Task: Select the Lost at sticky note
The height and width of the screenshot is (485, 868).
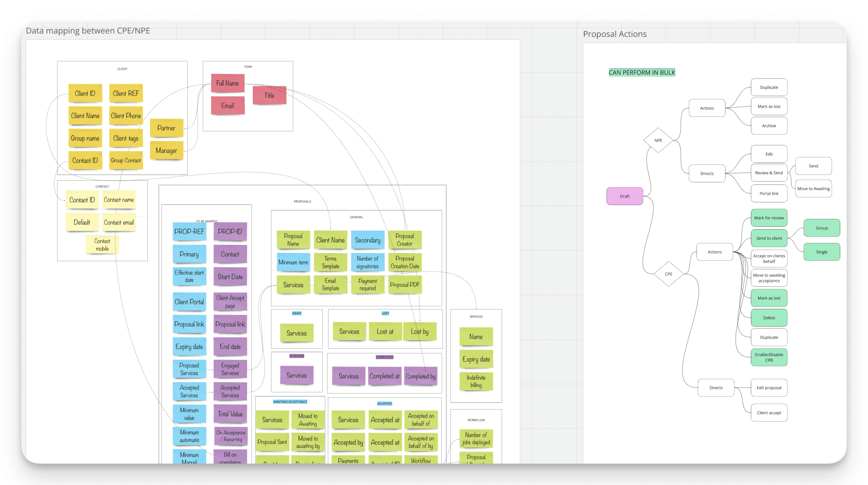Action: [385, 332]
